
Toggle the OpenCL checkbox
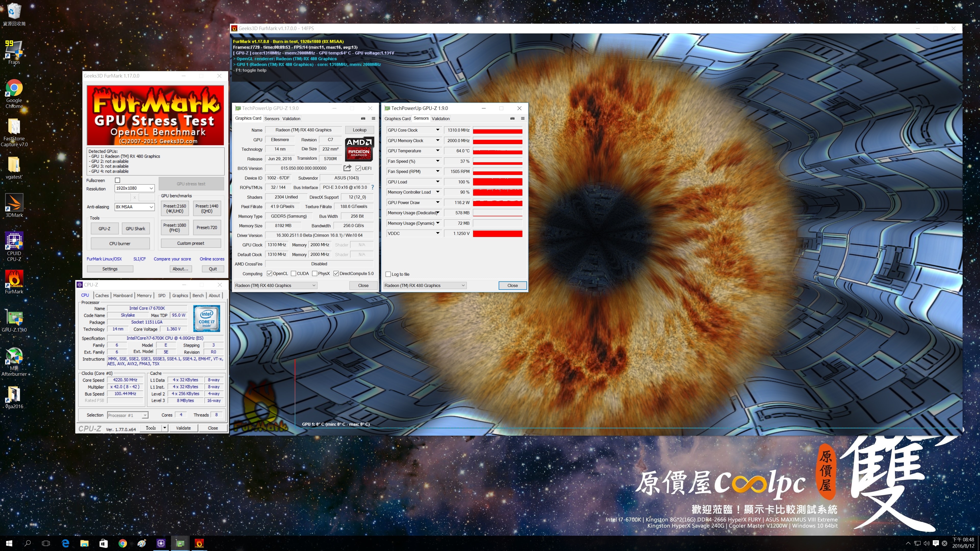[269, 273]
